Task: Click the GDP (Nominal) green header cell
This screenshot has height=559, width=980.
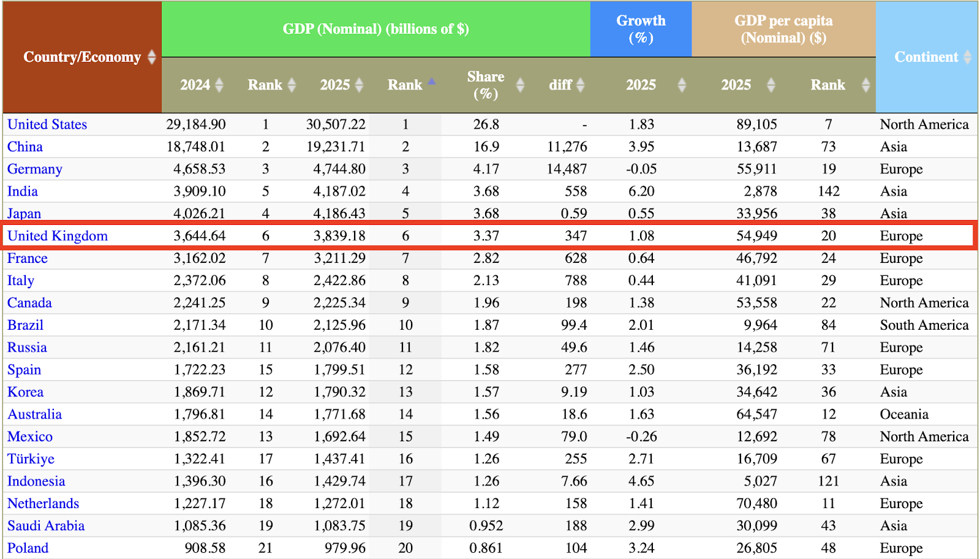Action: [375, 29]
